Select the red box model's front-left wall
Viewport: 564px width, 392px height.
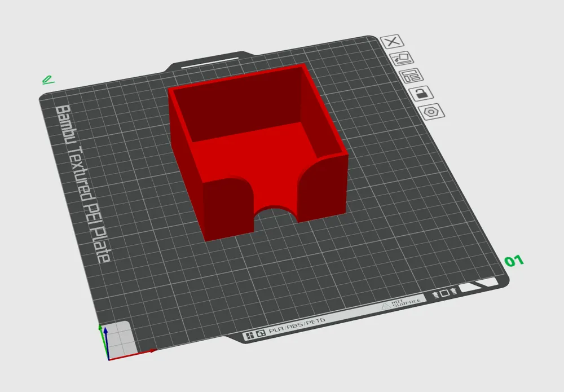227,209
